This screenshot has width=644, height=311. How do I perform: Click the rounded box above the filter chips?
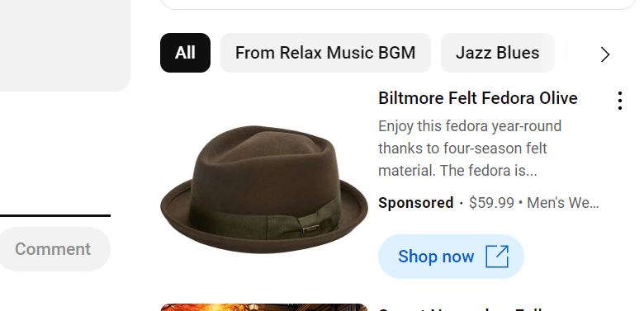tap(398, 4)
